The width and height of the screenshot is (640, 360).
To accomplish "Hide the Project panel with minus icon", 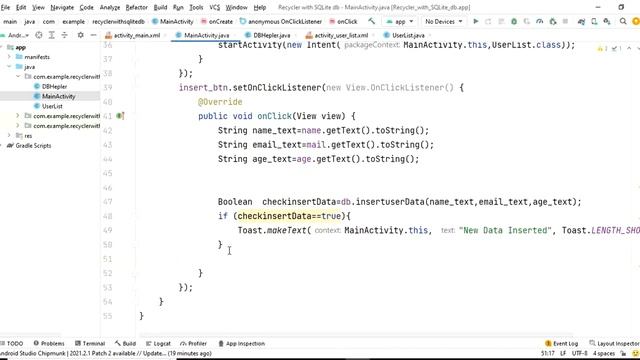I will click(x=93, y=35).
